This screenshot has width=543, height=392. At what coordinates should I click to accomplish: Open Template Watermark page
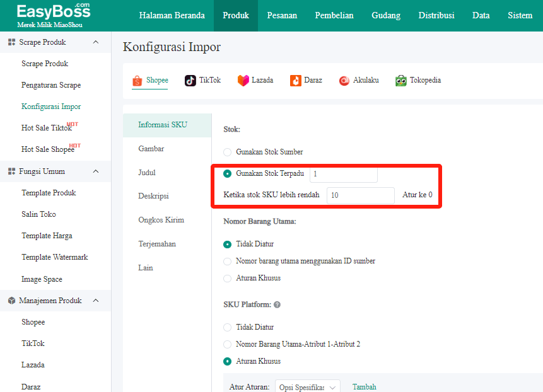point(55,257)
